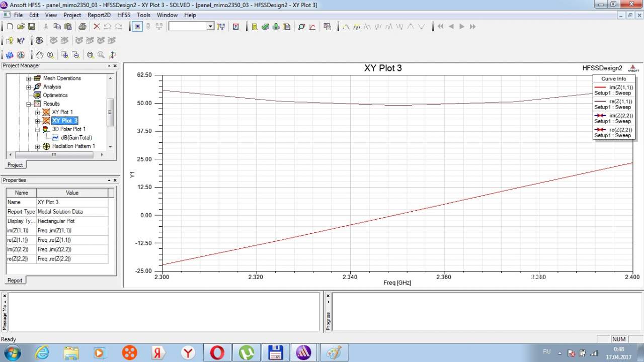Image resolution: width=644 pixels, height=362 pixels.
Task: Open the Report2D menu
Action: pos(99,15)
